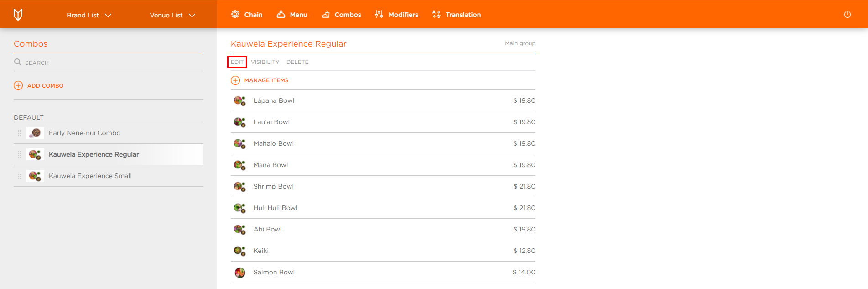The width and height of the screenshot is (868, 289).
Task: Open the Venue List dropdown
Action: click(x=172, y=15)
